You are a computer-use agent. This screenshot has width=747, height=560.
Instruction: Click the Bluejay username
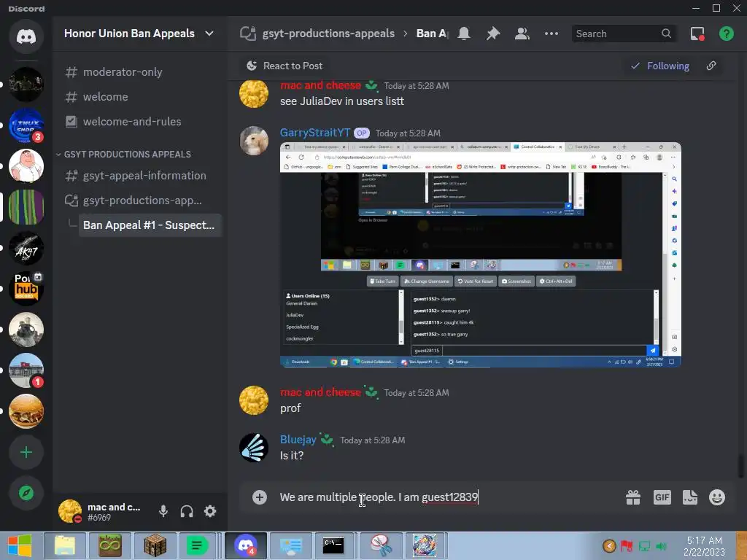[x=298, y=440]
